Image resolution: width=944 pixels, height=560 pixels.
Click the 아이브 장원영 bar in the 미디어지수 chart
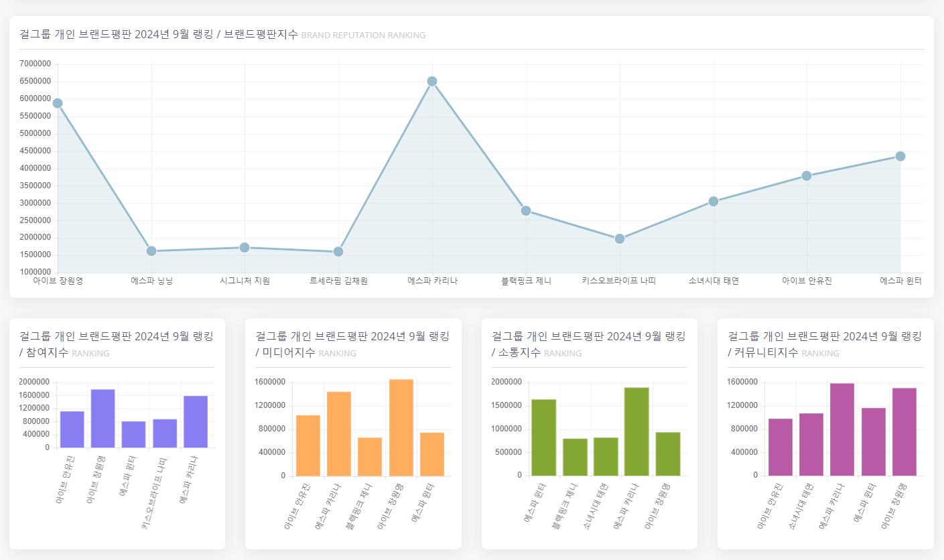click(x=401, y=427)
